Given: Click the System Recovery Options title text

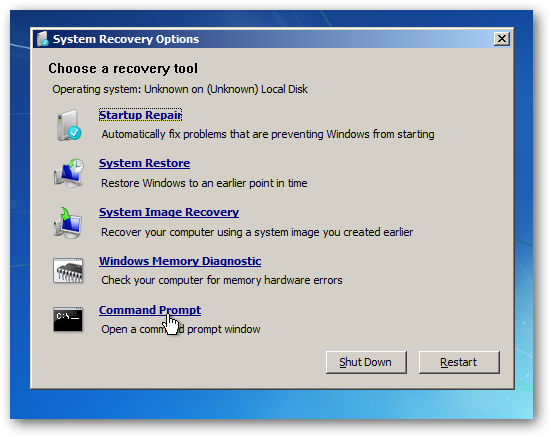Looking at the screenshot, I should (x=126, y=39).
